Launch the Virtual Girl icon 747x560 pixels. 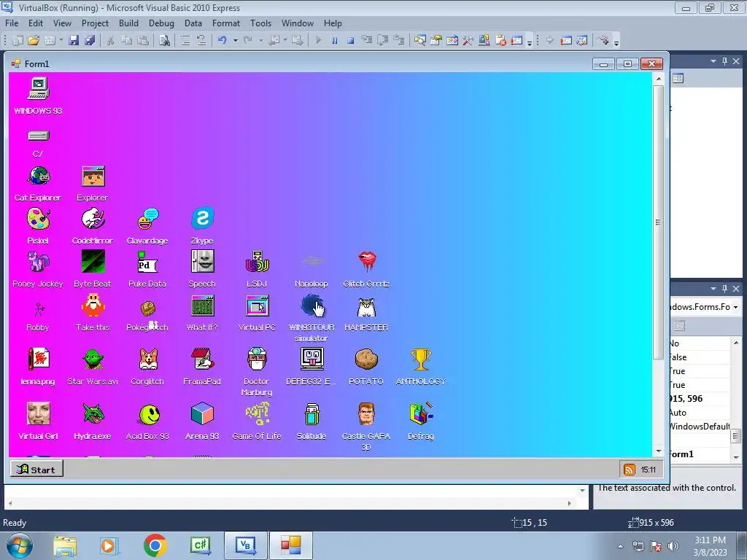click(x=38, y=414)
